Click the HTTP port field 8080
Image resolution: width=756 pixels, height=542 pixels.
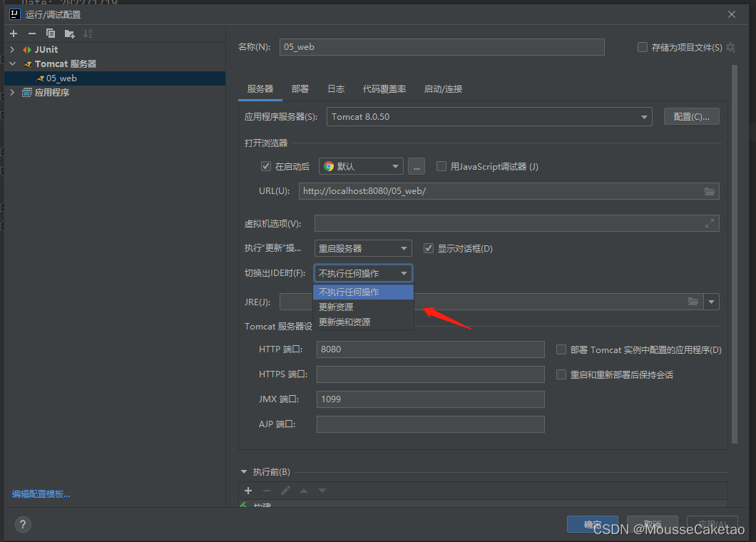(x=431, y=349)
